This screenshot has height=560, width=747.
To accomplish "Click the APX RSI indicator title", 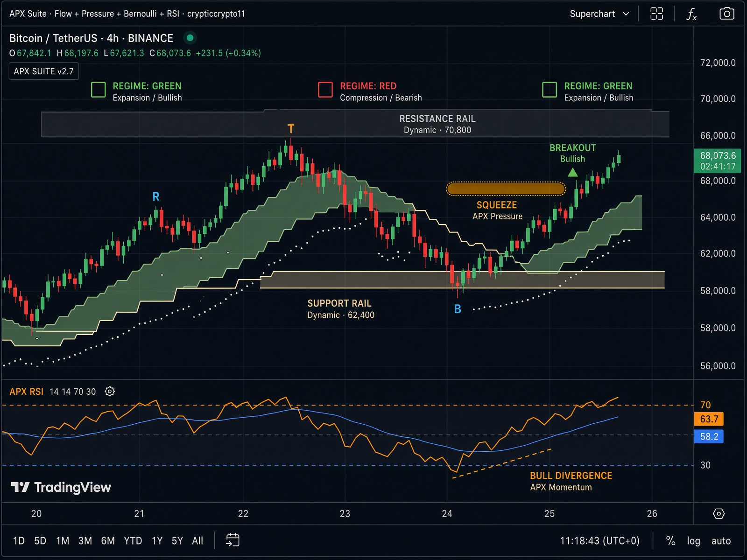I will click(x=27, y=392).
